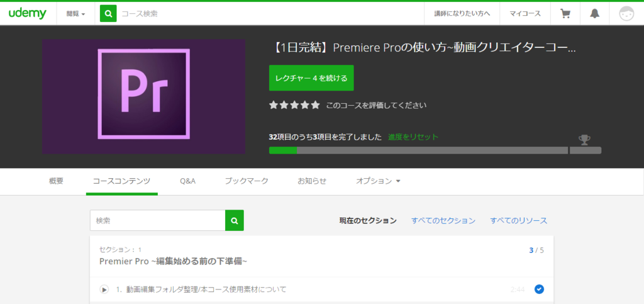644x304 pixels.
Task: Click the course title 【1日完結】Premiere Pro
Action: pyautogui.click(x=423, y=48)
